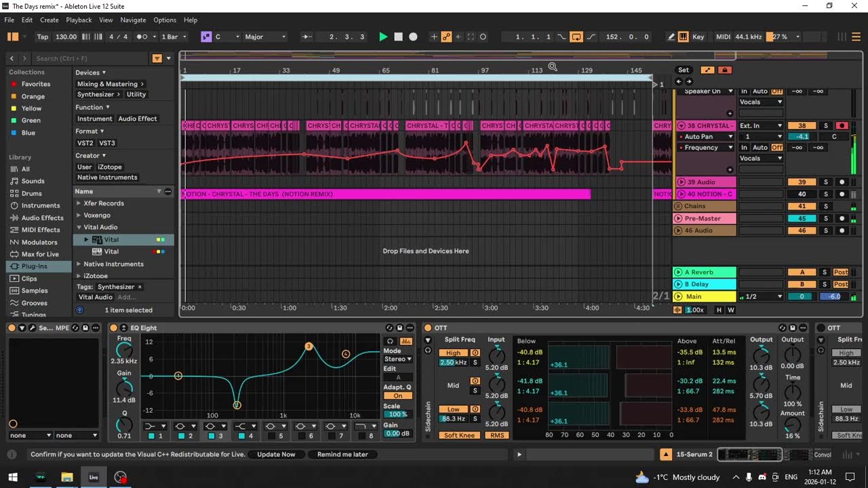The height and width of the screenshot is (488, 868).
Task: Fold the 38 CHRYSTAL track
Action: (682, 125)
